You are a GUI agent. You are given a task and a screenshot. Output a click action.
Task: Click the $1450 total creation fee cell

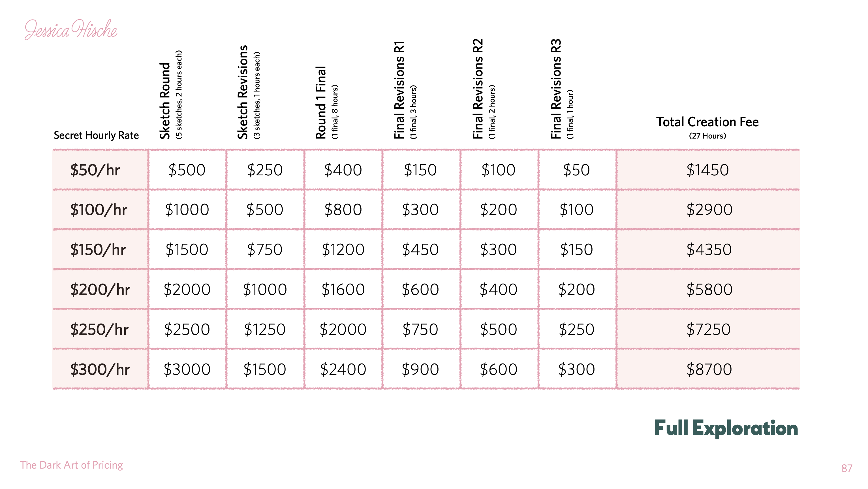point(707,170)
